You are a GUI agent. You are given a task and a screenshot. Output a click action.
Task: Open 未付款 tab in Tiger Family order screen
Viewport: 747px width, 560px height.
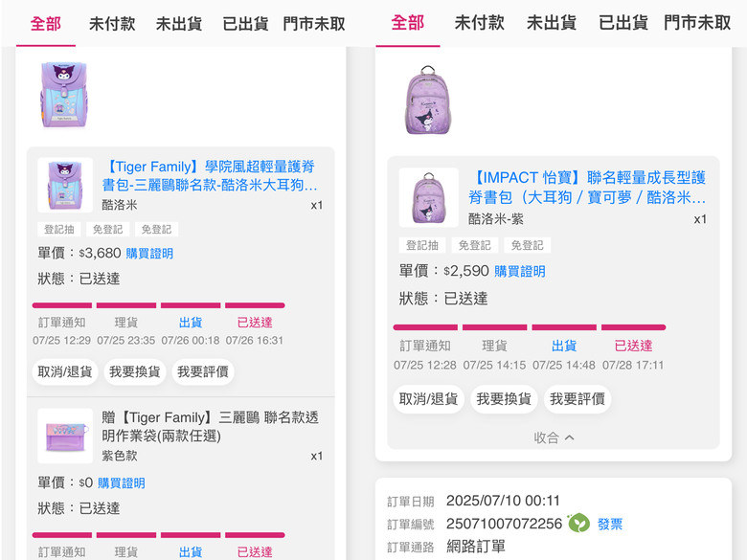point(112,24)
